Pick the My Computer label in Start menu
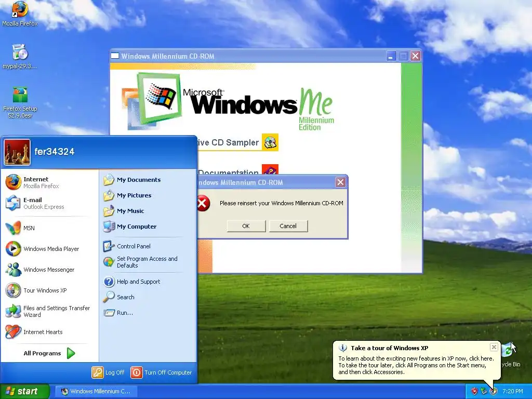 (137, 227)
